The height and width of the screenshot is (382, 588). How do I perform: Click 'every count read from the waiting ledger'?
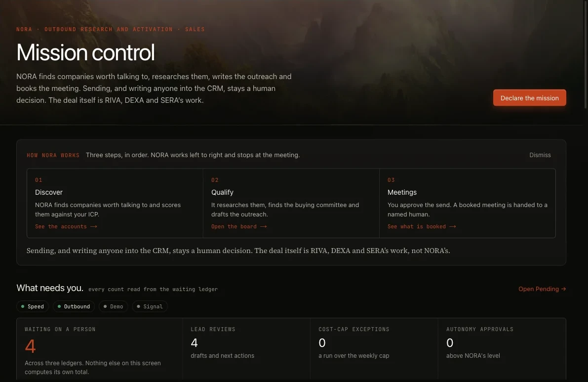(x=153, y=289)
